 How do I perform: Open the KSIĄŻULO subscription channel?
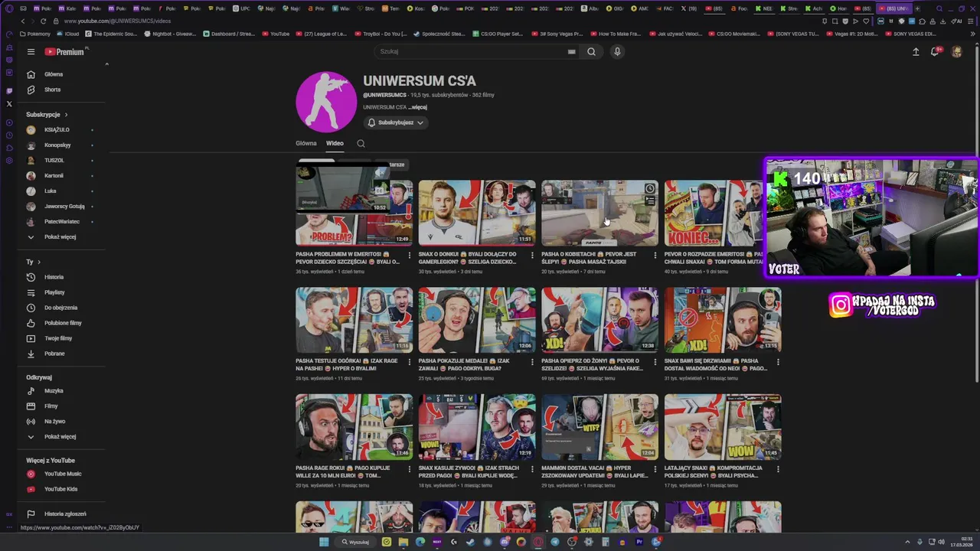pos(57,130)
